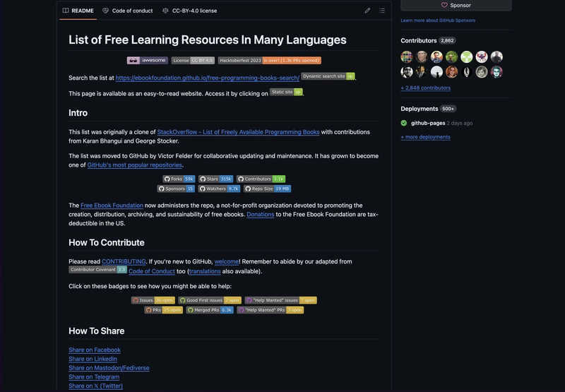Screen dimensions: 565x392
Task: Open GitHub's most popular repositories link
Action: tap(134, 165)
